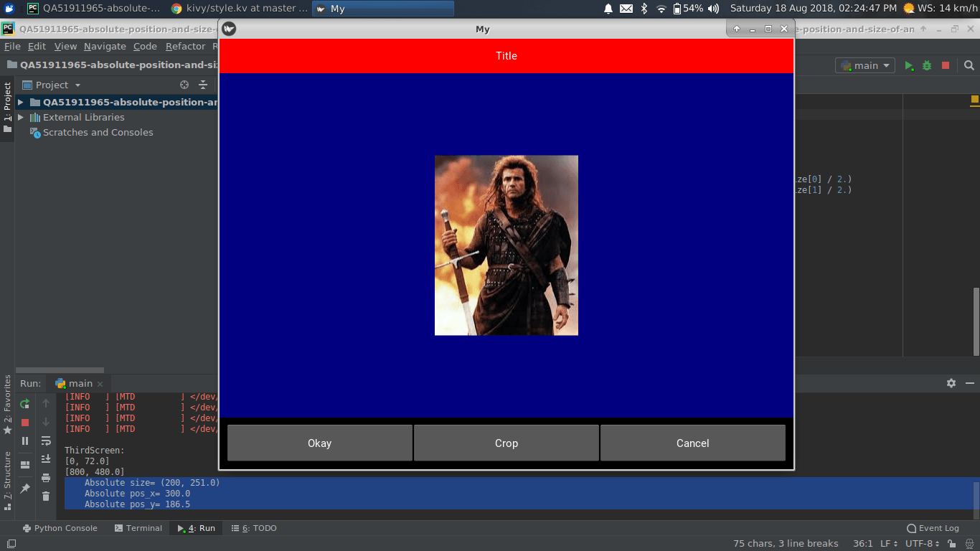
Task: Open Search Everywhere magnifier icon
Action: point(969,65)
